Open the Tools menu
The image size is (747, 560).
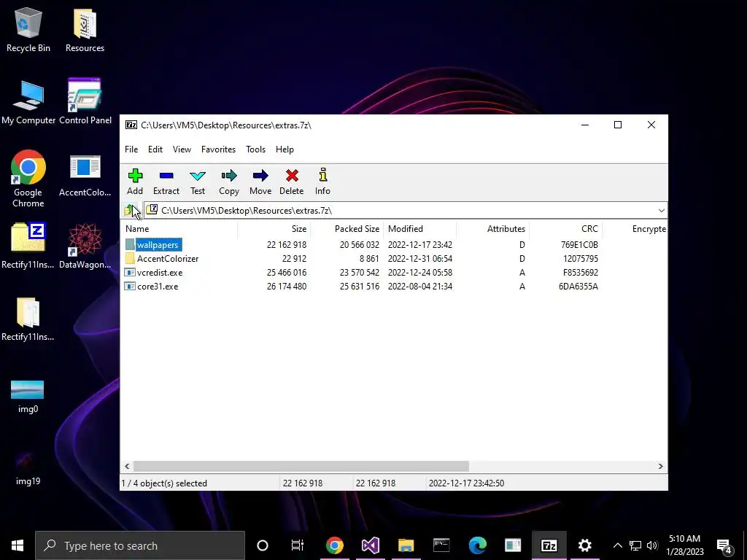[x=255, y=149]
